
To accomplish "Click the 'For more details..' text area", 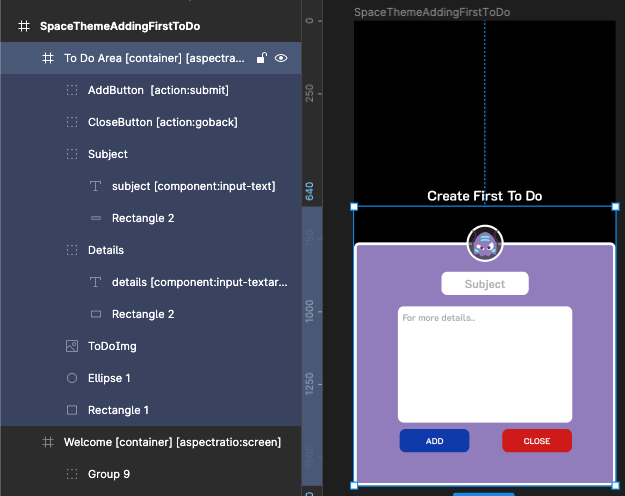I will pyautogui.click(x=485, y=364).
